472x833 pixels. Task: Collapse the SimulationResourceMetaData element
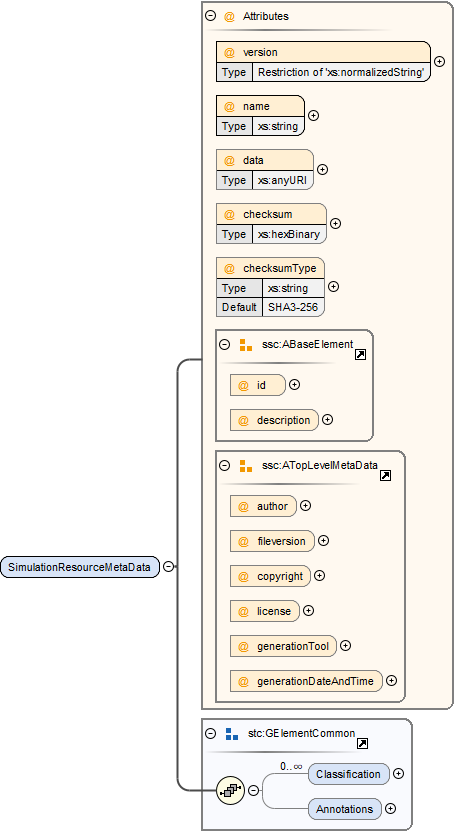click(x=168, y=567)
